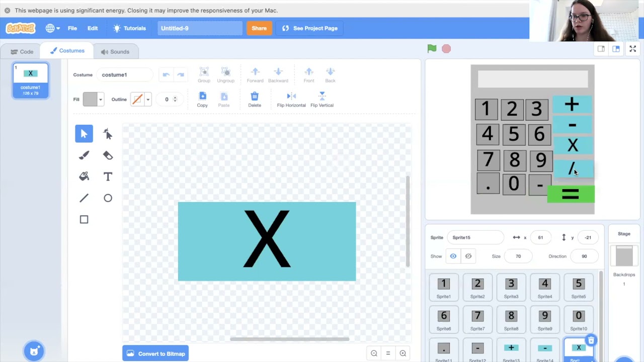
Task: Delete selected sprite with trash icon
Action: click(x=591, y=341)
